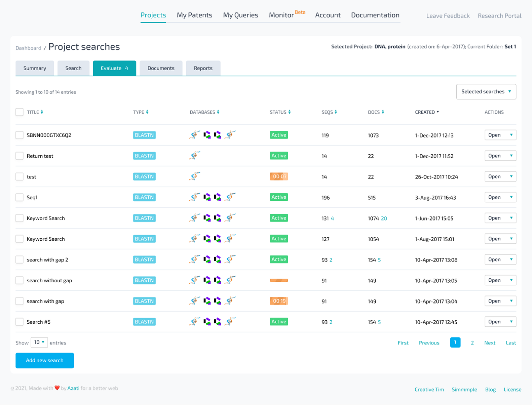Screen dimensions: 532x405
Task: Click the sort arrows beside DATABASES header
Action: [x=218, y=112]
